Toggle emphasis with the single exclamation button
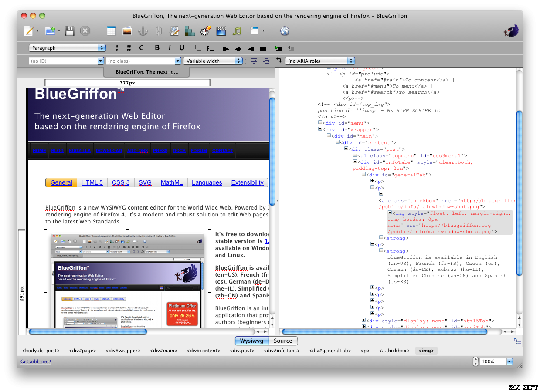The height and width of the screenshot is (392, 540). click(117, 48)
